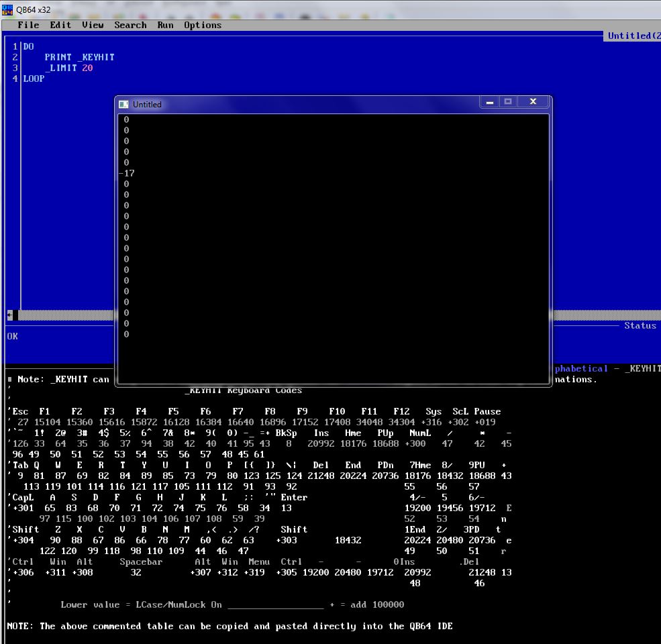Click the Esc label in key table

(x=20, y=411)
